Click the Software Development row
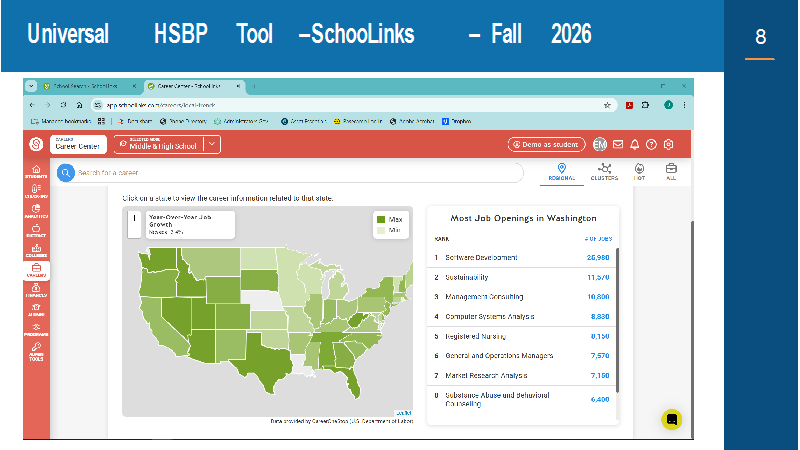The width and height of the screenshot is (800, 450). [x=521, y=258]
